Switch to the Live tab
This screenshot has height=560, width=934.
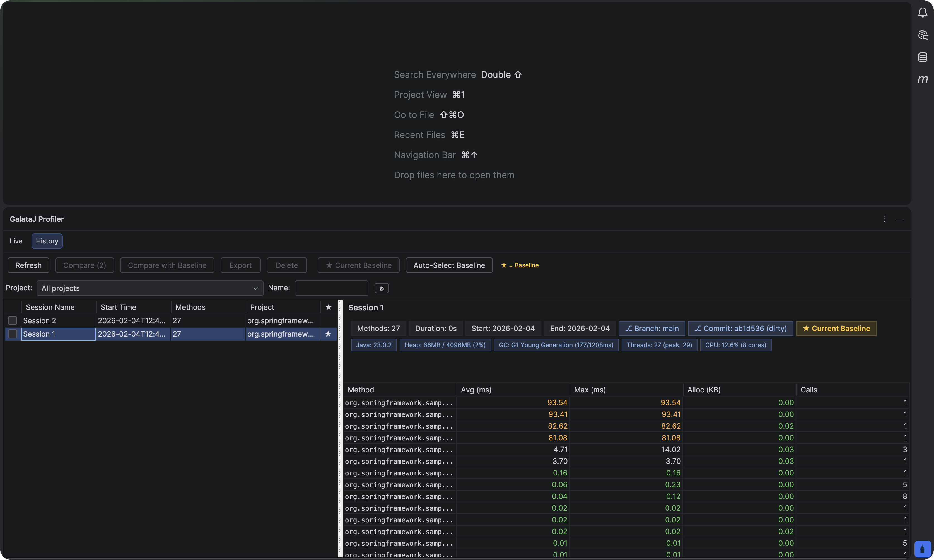point(16,241)
